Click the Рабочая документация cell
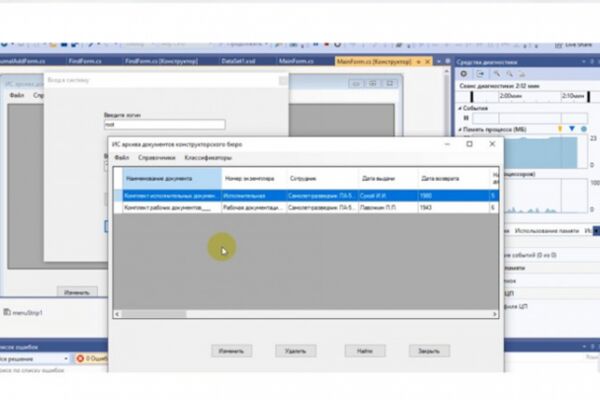 tap(254, 207)
